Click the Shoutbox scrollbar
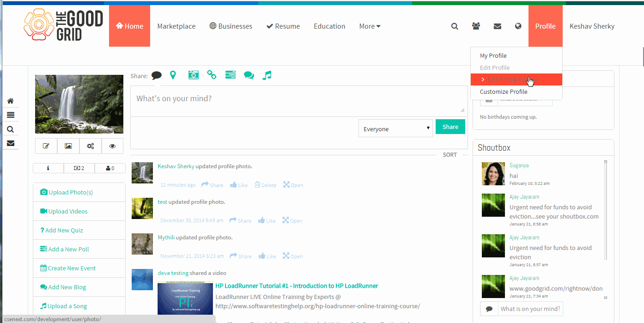This screenshot has width=644, height=323. coord(606,210)
